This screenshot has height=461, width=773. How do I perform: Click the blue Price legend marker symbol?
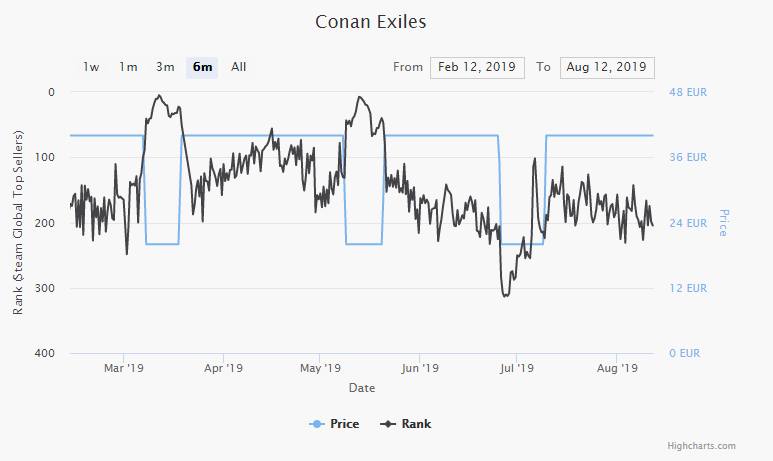click(318, 424)
